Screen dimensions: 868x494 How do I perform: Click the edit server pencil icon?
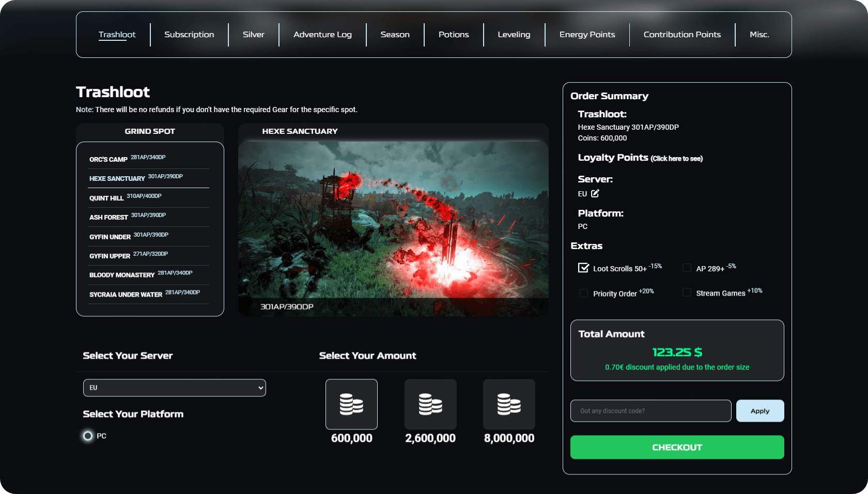(595, 193)
